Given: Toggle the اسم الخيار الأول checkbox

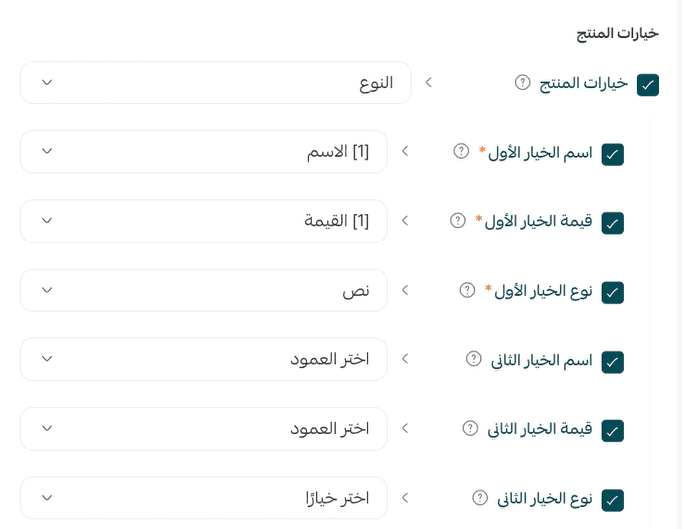Looking at the screenshot, I should [612, 154].
